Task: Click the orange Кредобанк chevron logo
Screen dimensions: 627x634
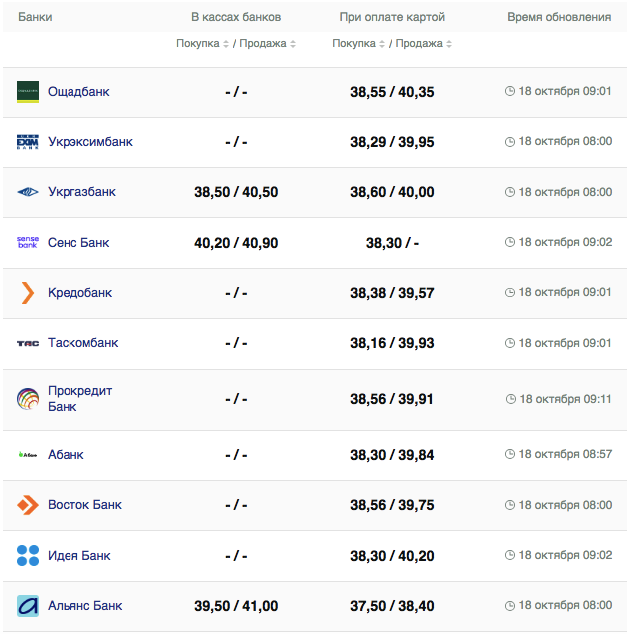Action: tap(28, 293)
